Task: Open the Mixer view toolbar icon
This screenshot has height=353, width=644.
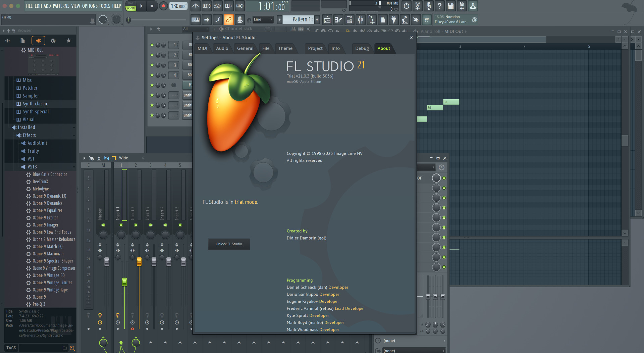Action: coord(360,20)
